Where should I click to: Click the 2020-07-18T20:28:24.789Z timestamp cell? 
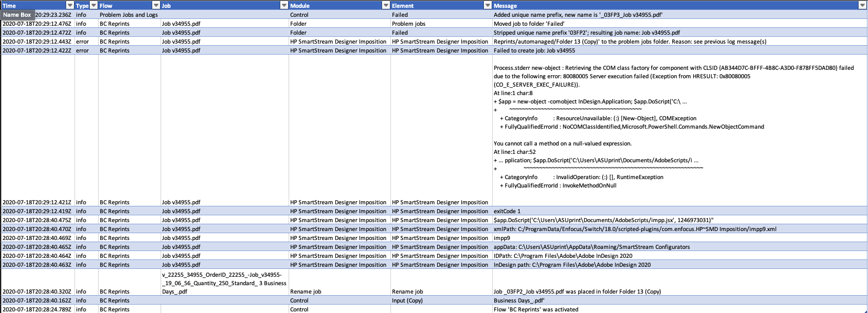pos(37,309)
